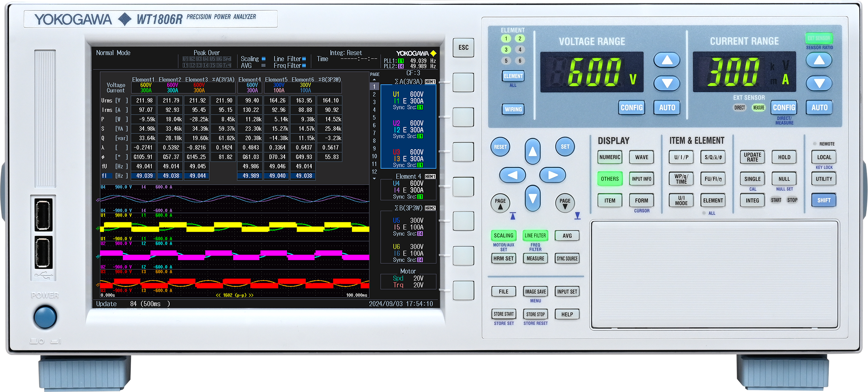Click the DIRECT indicator under EXT SENSOR

tap(740, 107)
